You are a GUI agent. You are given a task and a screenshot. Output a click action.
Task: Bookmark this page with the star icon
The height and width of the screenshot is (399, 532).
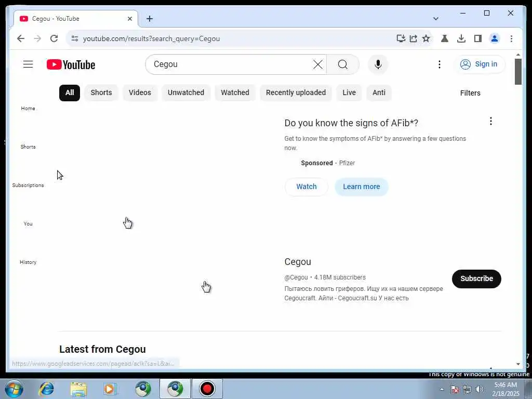(x=426, y=38)
